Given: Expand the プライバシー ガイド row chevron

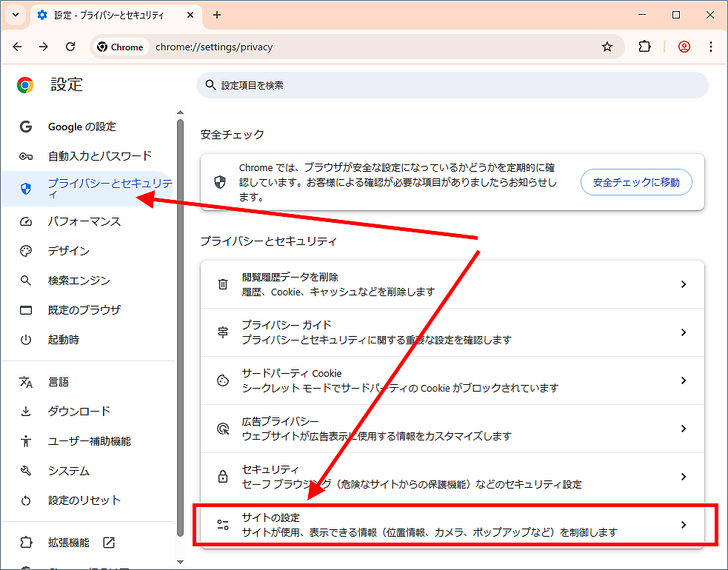Looking at the screenshot, I should pos(684,332).
